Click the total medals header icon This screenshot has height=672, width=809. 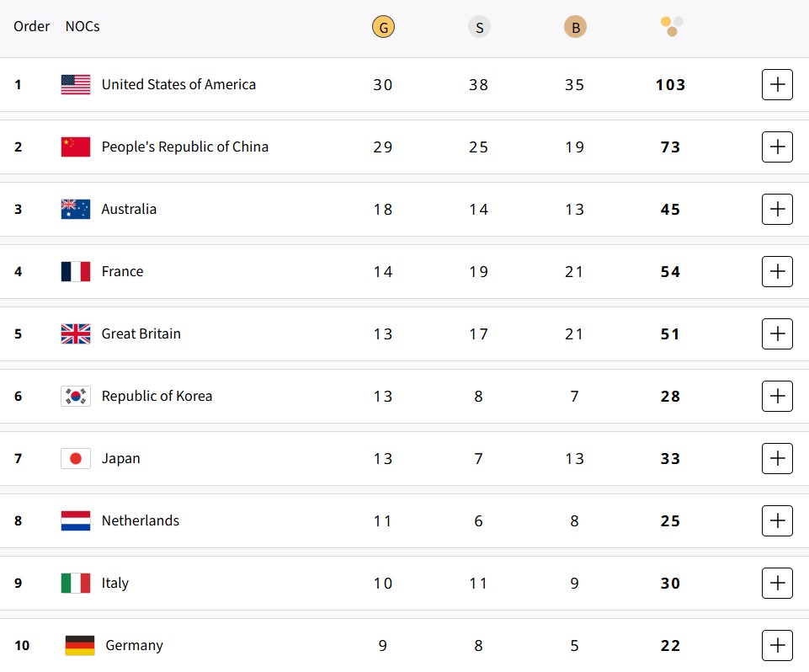[671, 26]
